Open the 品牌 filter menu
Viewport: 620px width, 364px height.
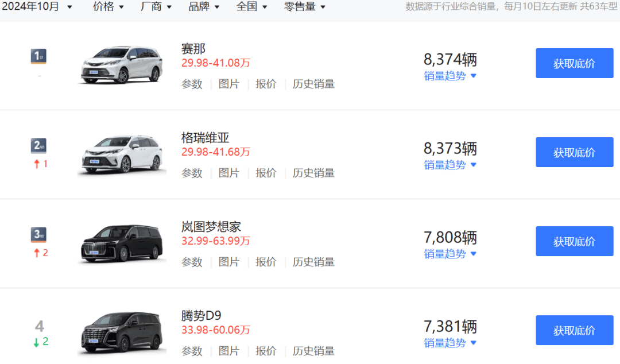pyautogui.click(x=204, y=7)
